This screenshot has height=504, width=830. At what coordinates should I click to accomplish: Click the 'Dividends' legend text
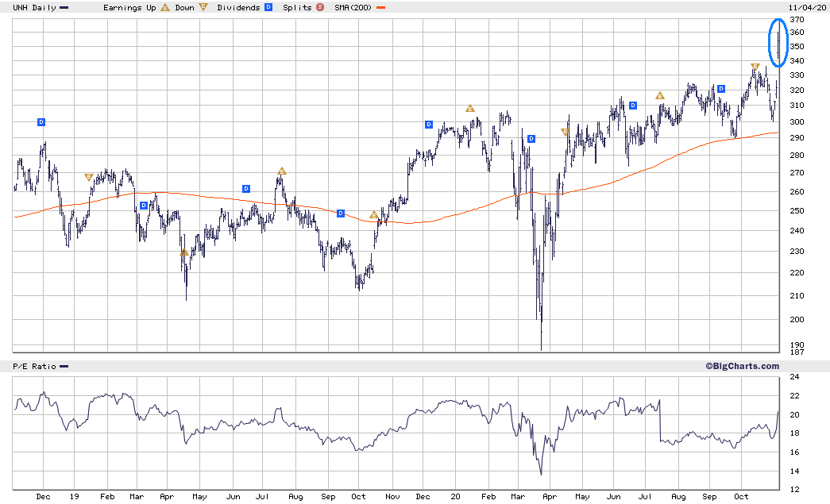pyautogui.click(x=239, y=7)
